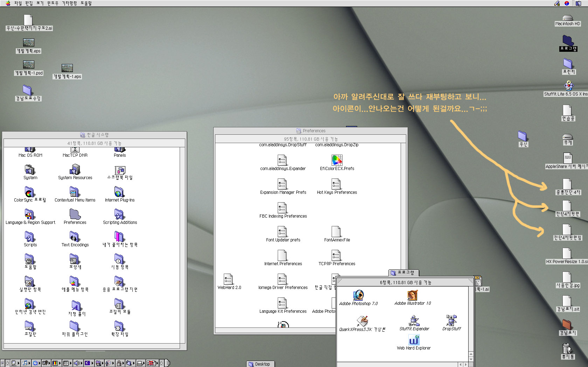Select the StuffIt Expander icon
The width and height of the screenshot is (588, 367).
point(414,320)
